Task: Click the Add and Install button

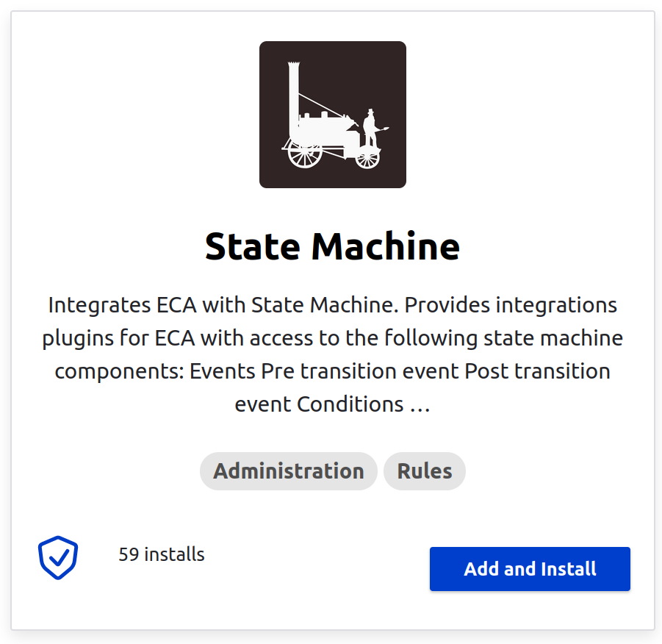Action: 530,569
